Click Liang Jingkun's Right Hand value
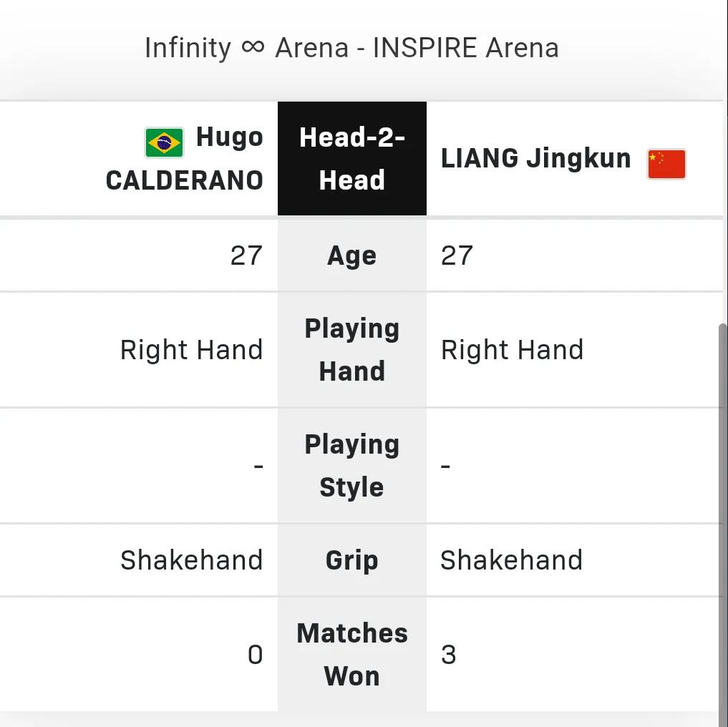728x727 pixels. (x=512, y=350)
